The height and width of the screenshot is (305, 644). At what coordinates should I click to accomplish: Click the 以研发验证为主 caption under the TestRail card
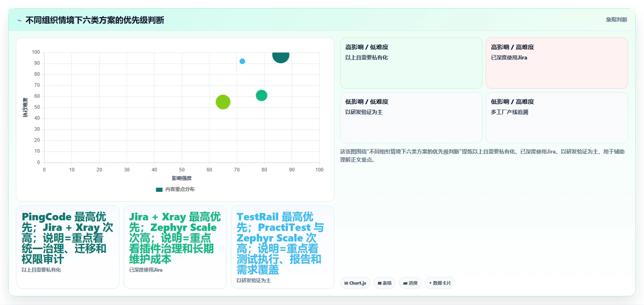[254, 281]
